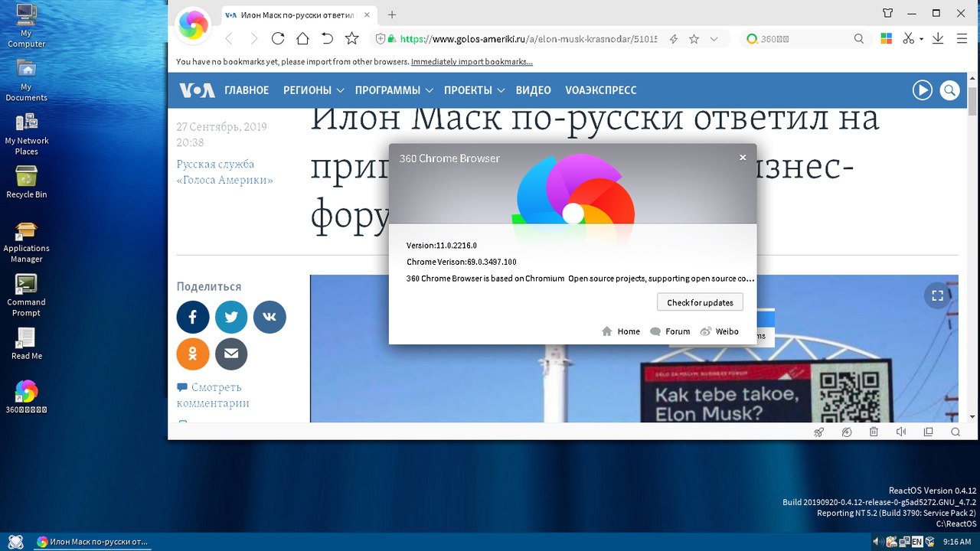This screenshot has width=980, height=551.
Task: Open the Weibo link in about dialog
Action: tap(719, 331)
